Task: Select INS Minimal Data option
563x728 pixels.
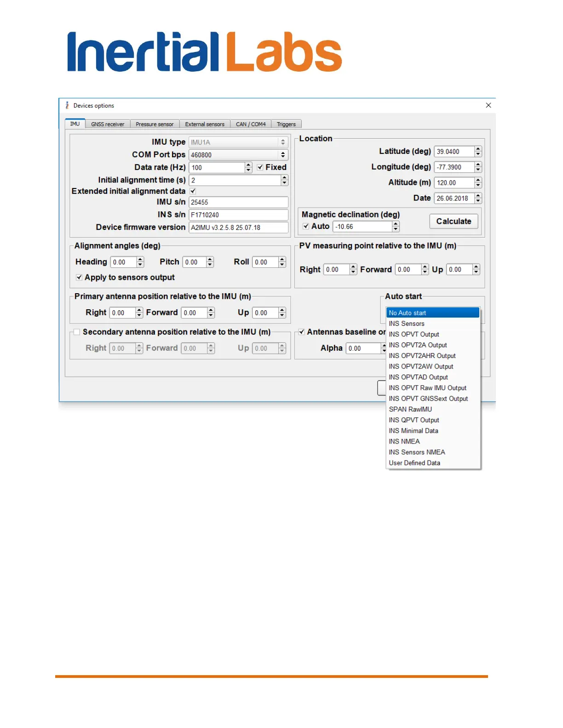Action: (433, 431)
